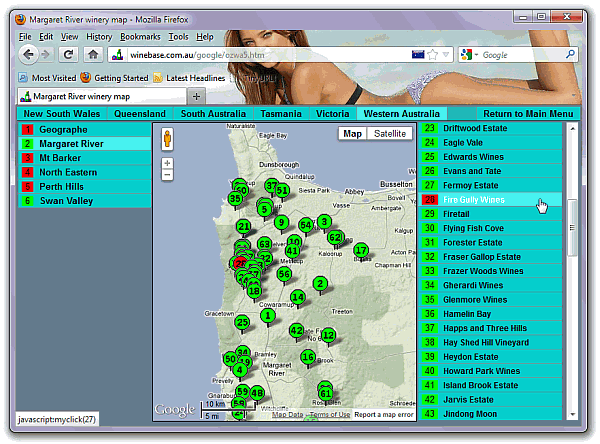Open the Help menu
The image size is (600, 444).
(x=205, y=37)
